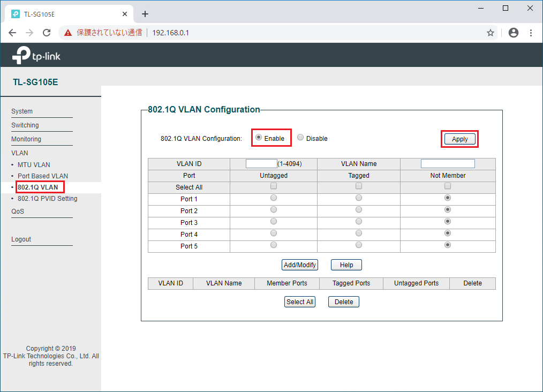Click the tp-link logo
Viewport: 543px width, 392px height.
[36, 55]
